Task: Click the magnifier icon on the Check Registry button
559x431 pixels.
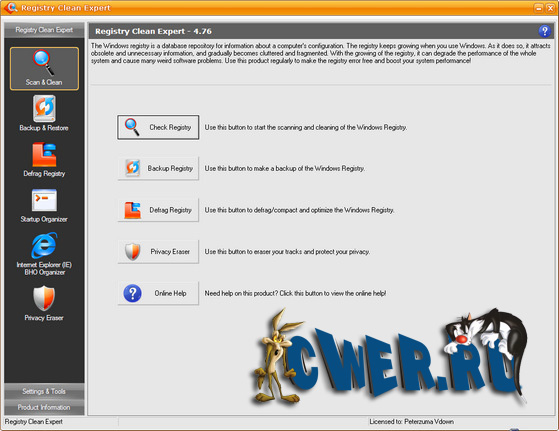Action: point(132,127)
